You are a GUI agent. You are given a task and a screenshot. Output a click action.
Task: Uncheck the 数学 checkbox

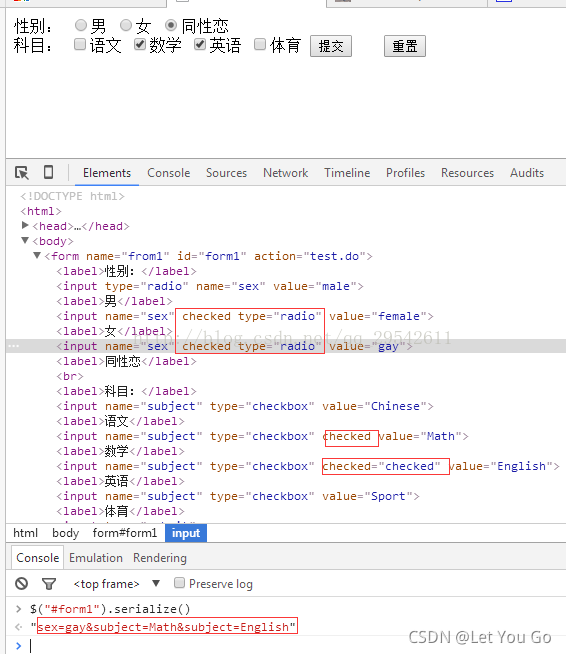coord(140,44)
